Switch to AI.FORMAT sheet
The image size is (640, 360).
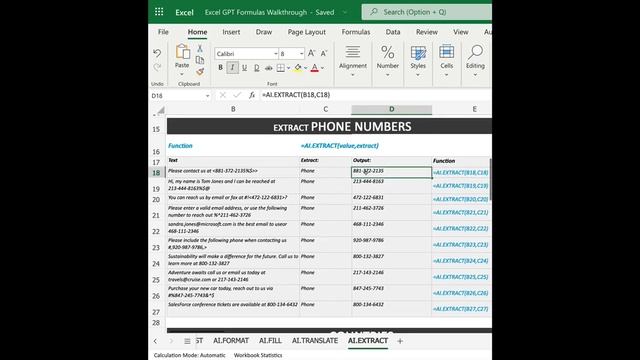point(231,341)
